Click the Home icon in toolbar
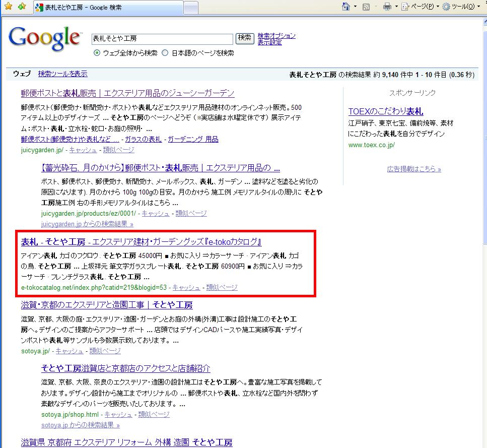This screenshot has height=448, width=487. coord(346,7)
